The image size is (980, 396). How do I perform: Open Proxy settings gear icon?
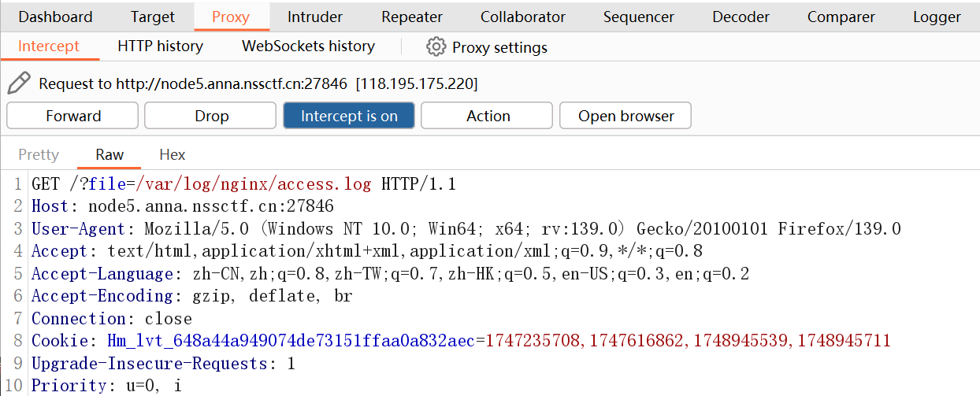tap(436, 47)
